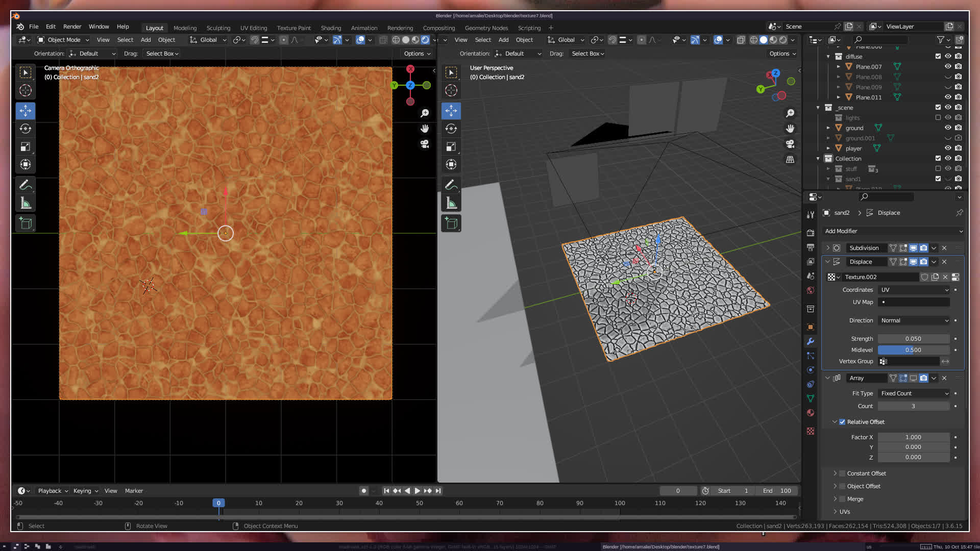Click the Scale tool in right viewport

tap(451, 147)
